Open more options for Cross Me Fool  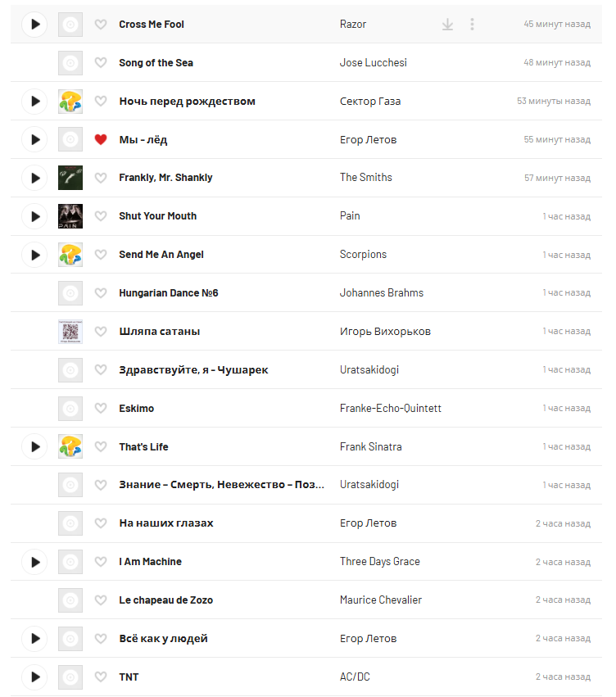point(472,25)
